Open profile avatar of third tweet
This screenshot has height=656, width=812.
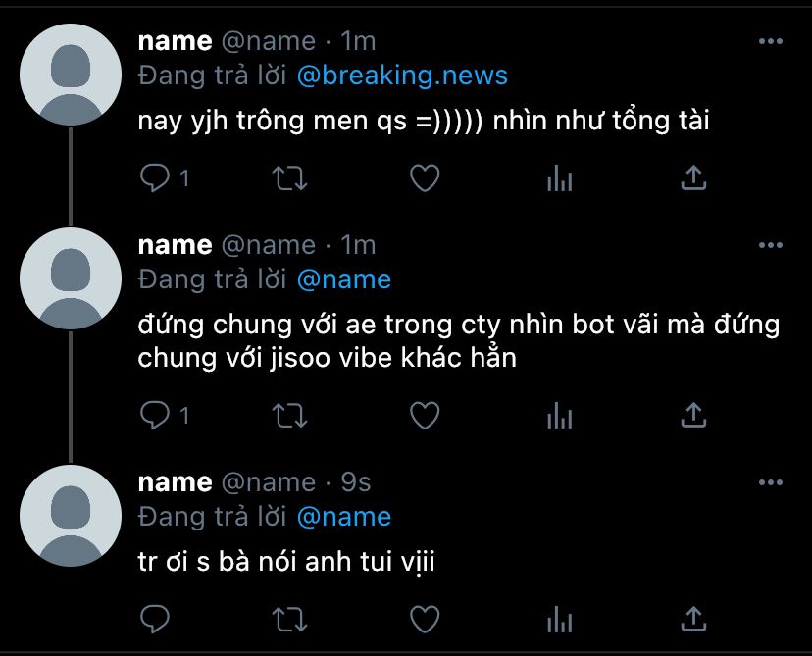click(x=71, y=516)
